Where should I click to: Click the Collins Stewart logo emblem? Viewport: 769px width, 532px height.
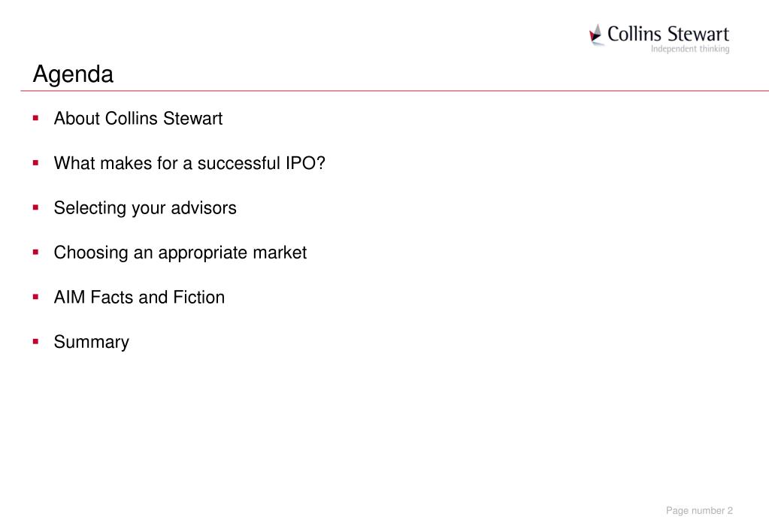coord(596,35)
